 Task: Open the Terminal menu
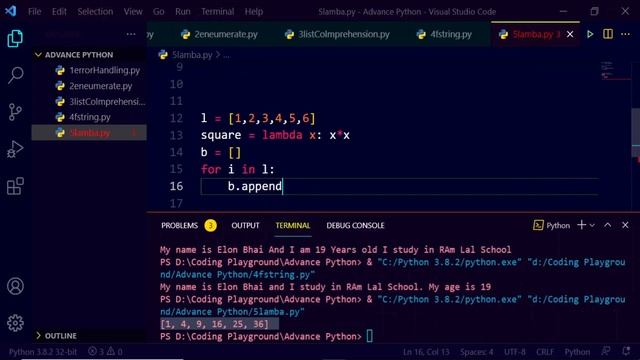pos(218,11)
